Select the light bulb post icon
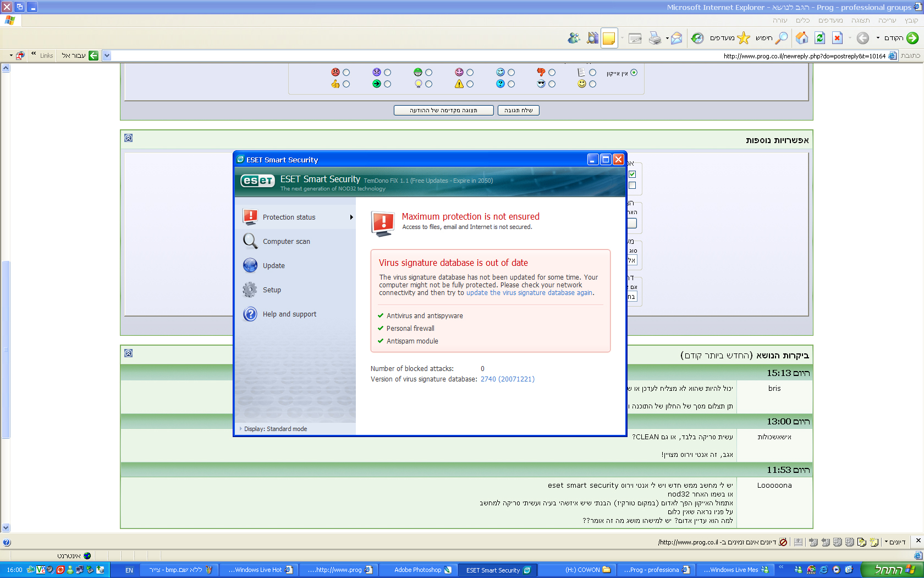Viewport: 924px width, 578px height. pos(418,84)
